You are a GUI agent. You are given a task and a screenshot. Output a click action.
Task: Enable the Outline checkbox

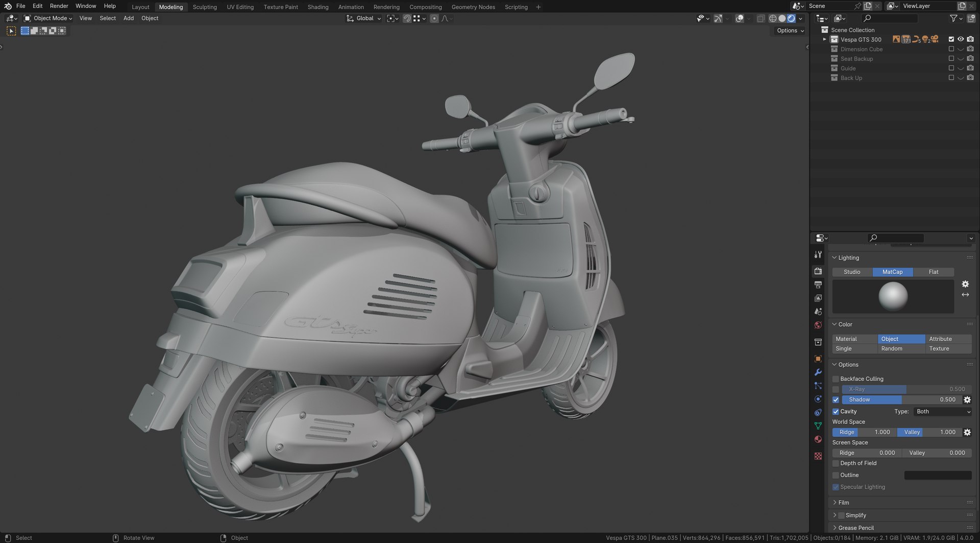point(836,475)
